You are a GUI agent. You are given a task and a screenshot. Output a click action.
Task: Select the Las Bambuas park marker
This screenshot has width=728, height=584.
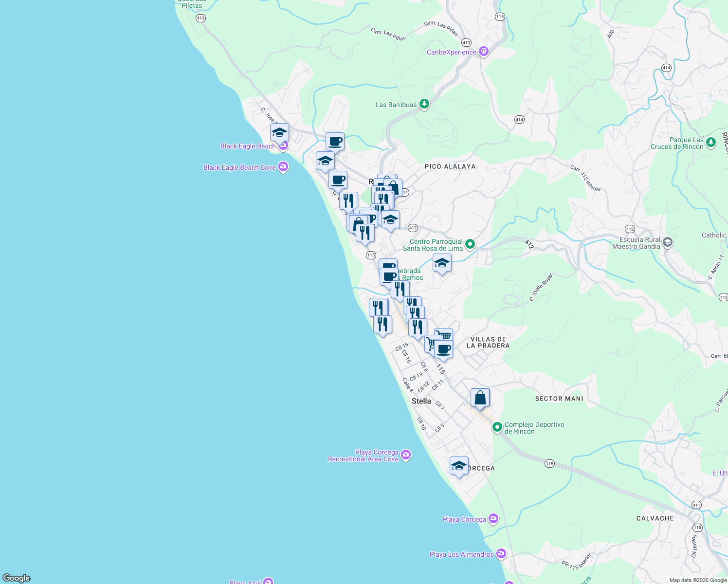[x=423, y=104]
